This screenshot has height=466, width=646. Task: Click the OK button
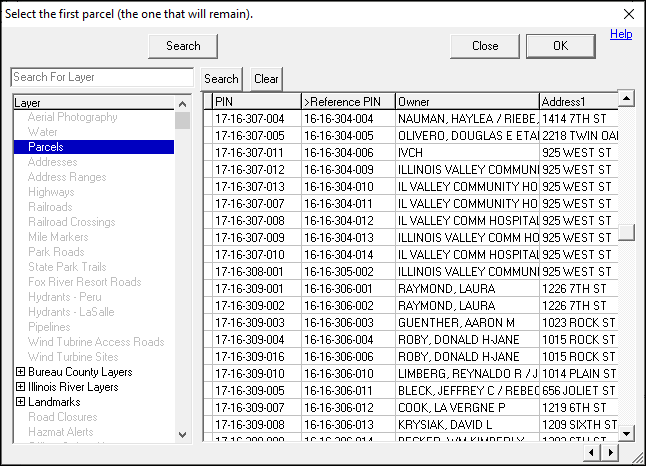coord(560,46)
